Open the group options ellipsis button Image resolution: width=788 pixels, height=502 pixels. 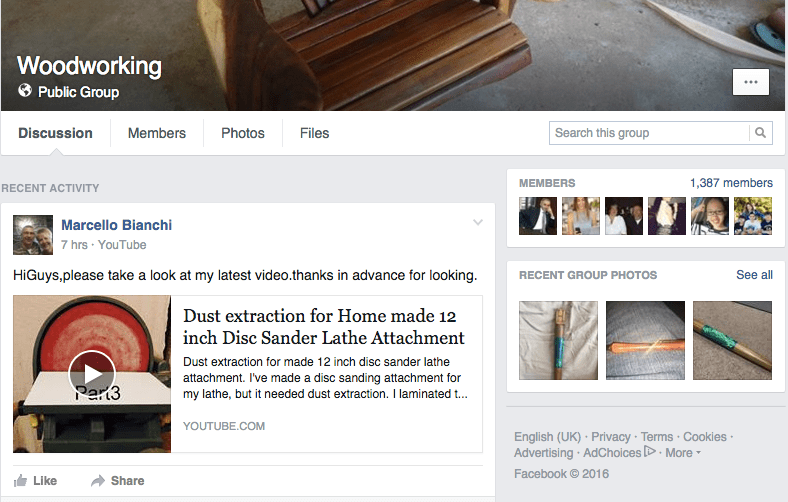pos(751,82)
